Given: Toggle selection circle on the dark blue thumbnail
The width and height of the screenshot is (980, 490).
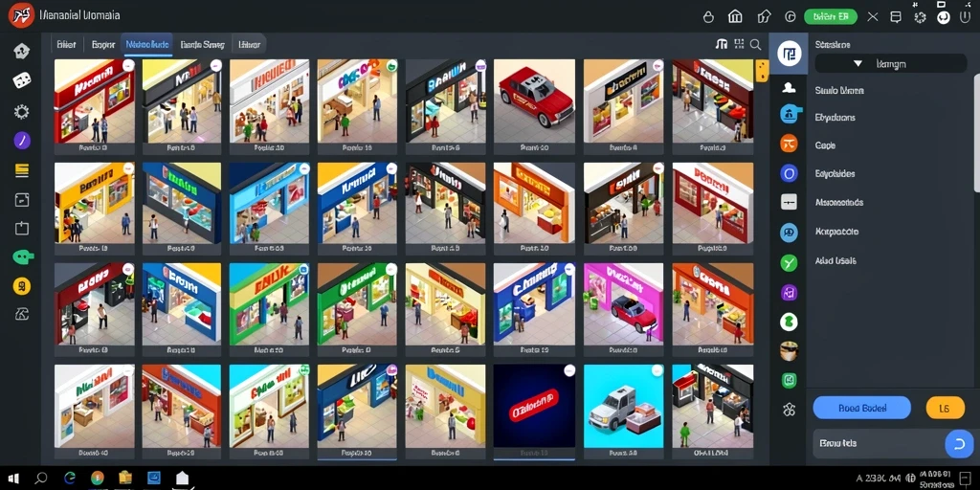Looking at the screenshot, I should point(569,370).
